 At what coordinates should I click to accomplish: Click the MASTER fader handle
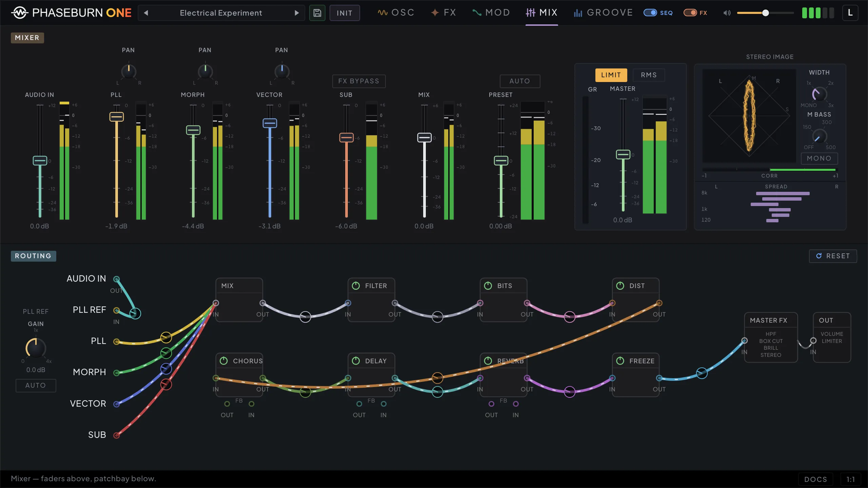pos(623,155)
